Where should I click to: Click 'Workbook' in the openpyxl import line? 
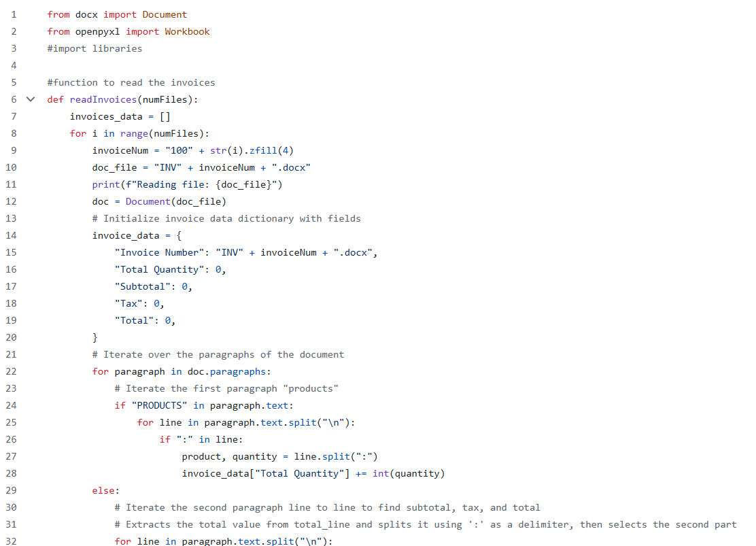pos(187,31)
